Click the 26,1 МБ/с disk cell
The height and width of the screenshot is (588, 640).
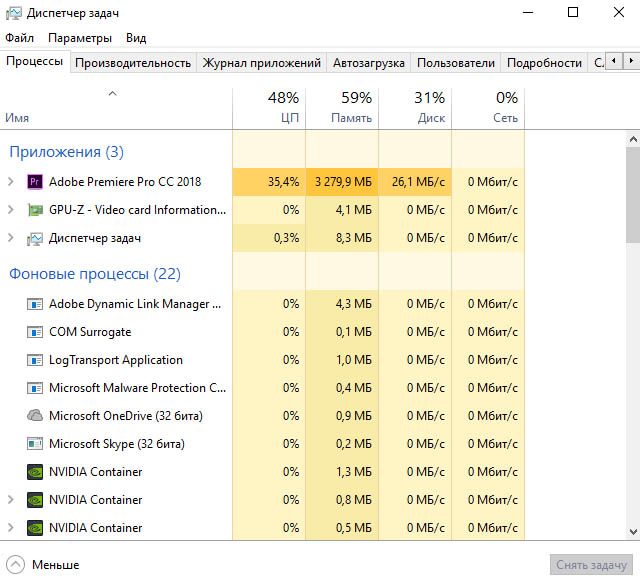415,182
